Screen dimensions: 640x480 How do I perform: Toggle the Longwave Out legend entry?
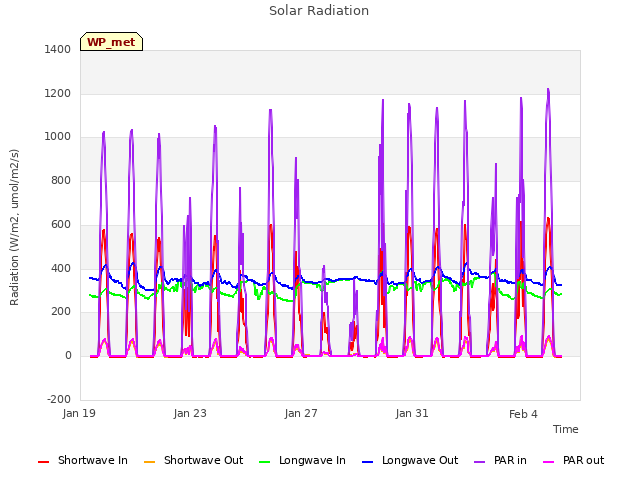pyautogui.click(x=410, y=460)
